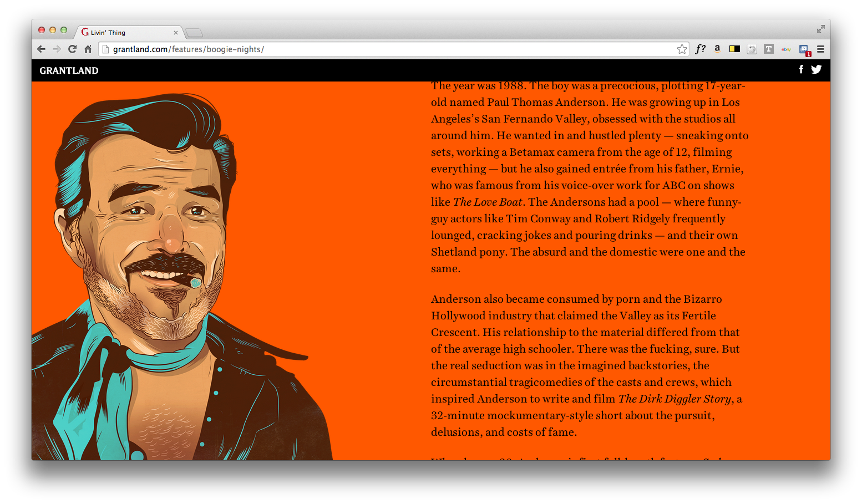Reload the Grantland page
The image size is (862, 504).
coord(72,49)
